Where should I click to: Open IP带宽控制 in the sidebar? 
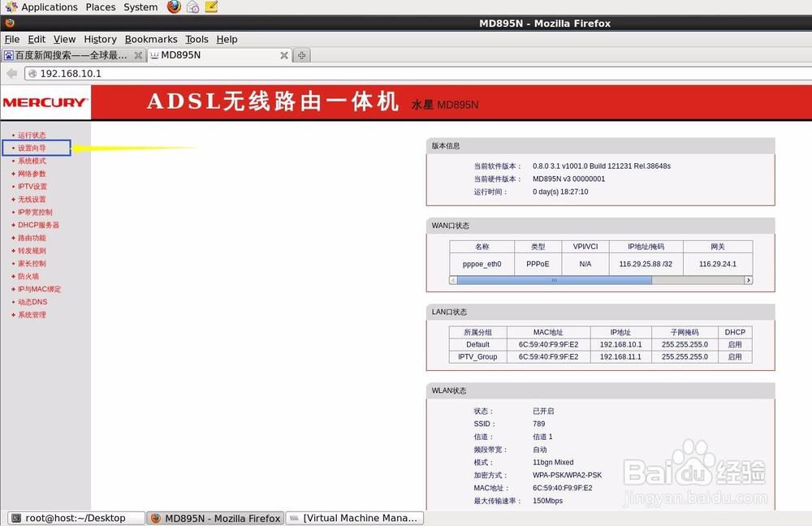click(35, 212)
